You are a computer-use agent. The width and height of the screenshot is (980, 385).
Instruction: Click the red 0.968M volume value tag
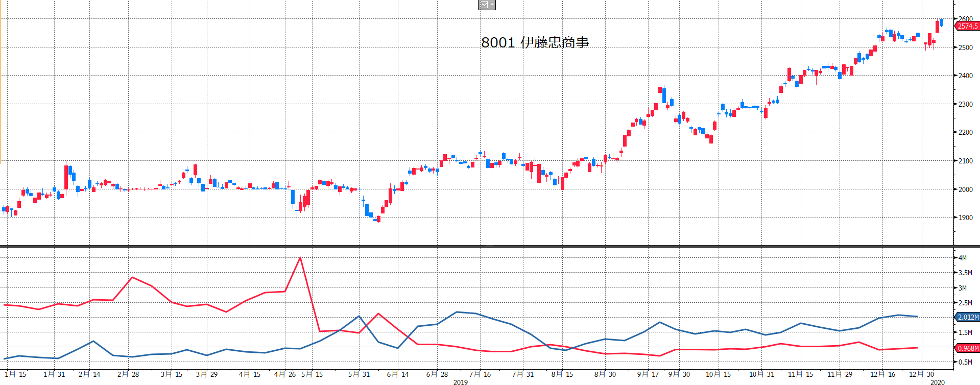[968, 348]
